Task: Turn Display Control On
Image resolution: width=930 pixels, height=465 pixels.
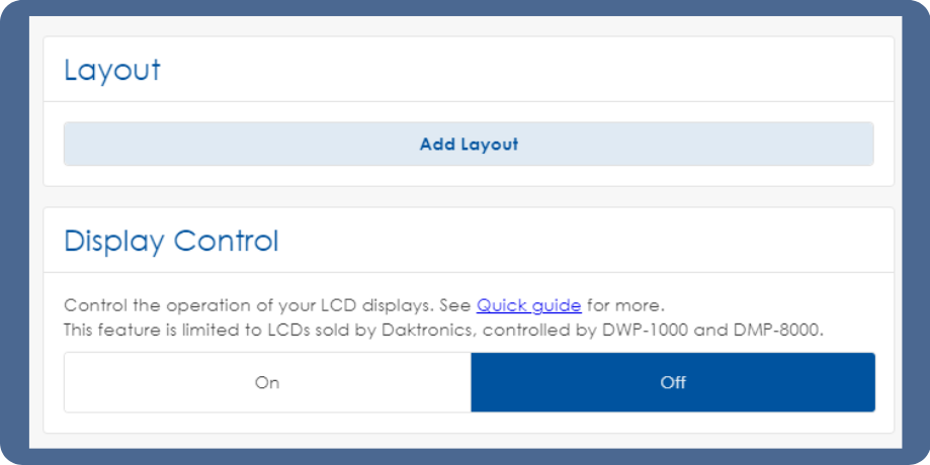Action: [267, 382]
